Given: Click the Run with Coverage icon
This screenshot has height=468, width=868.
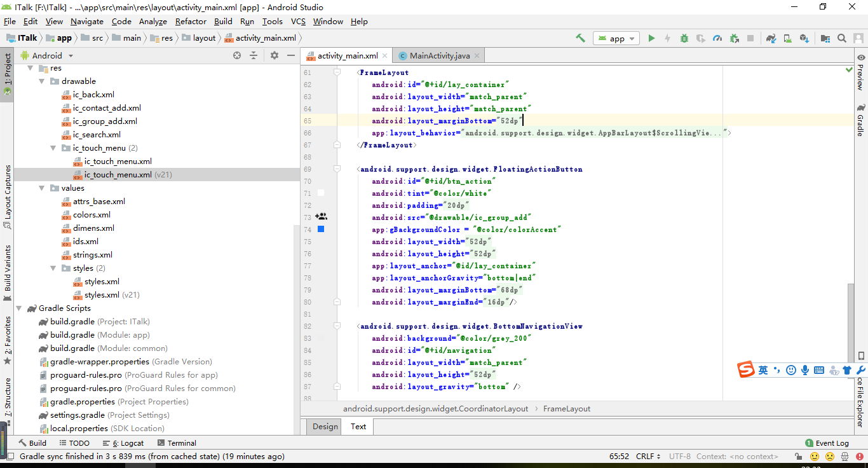Looking at the screenshot, I should [x=701, y=38].
